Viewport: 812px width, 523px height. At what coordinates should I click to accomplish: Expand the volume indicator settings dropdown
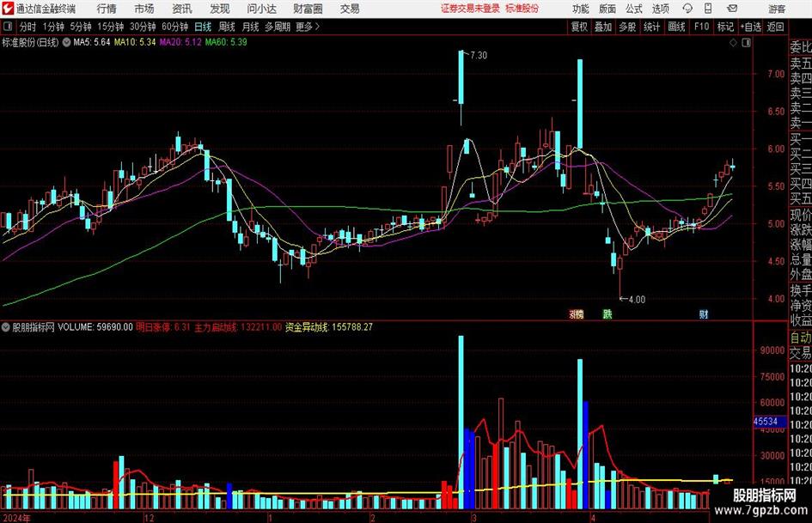pyautogui.click(x=6, y=327)
